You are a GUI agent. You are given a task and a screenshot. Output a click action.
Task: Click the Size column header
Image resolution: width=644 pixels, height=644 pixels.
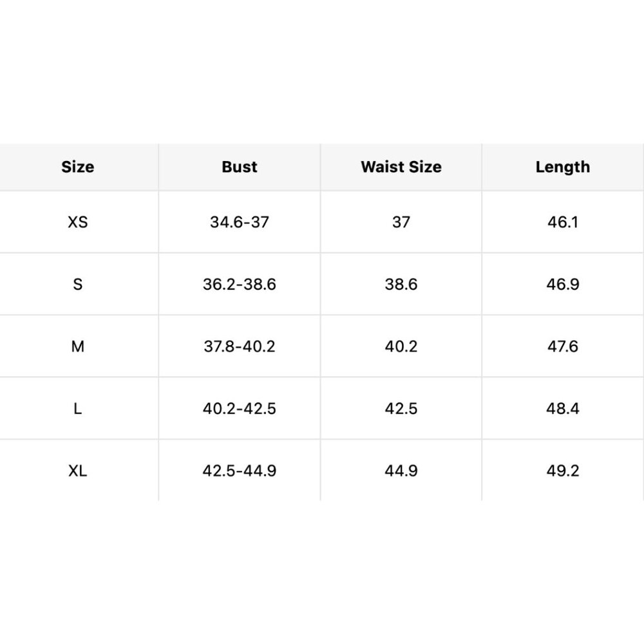click(78, 167)
